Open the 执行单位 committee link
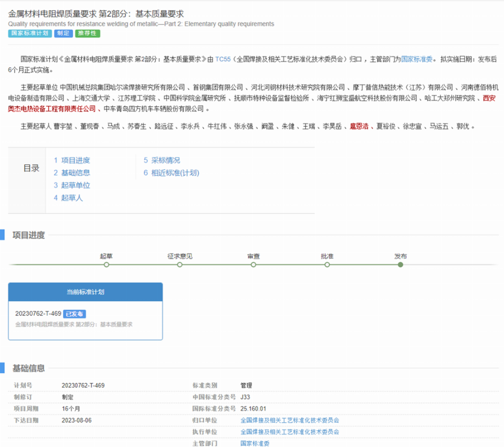Screen dimensions: 504x447 289,432
